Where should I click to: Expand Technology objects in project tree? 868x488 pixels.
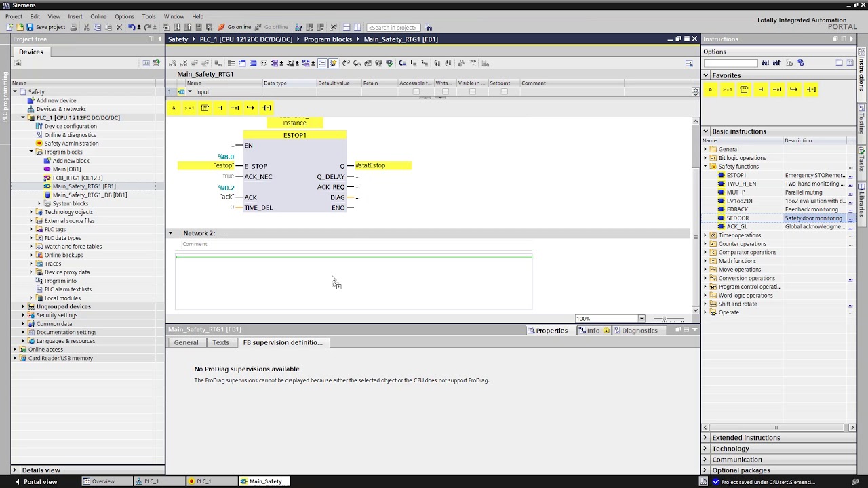tap(31, 212)
